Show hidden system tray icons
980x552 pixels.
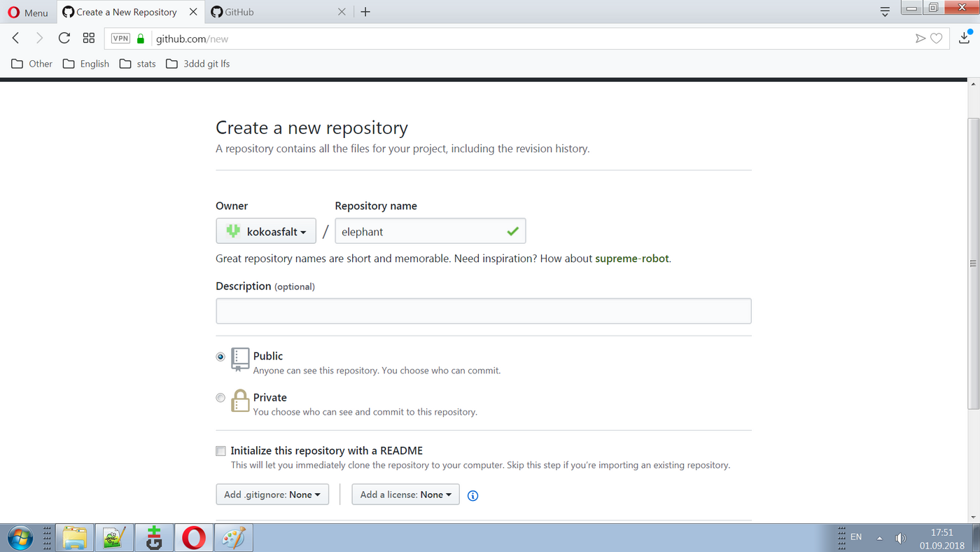[880, 538]
